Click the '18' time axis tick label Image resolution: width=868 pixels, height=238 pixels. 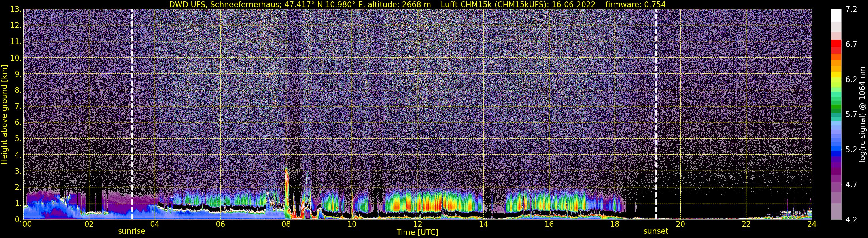[x=614, y=224]
